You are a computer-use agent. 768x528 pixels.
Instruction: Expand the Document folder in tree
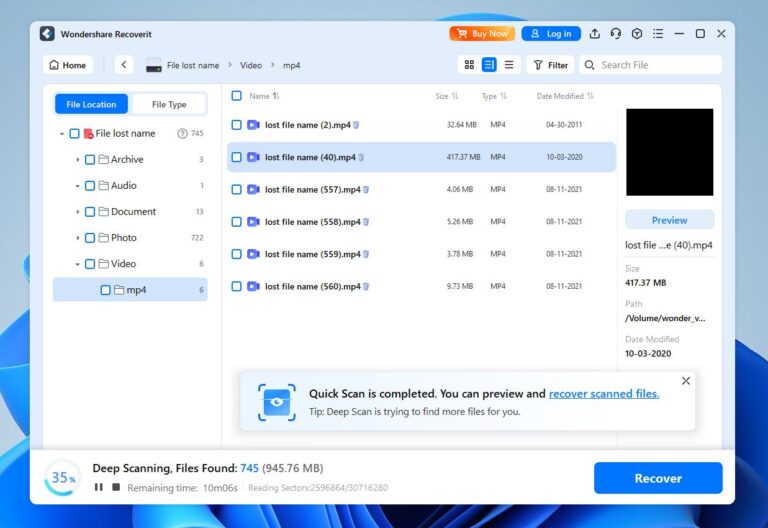click(78, 212)
